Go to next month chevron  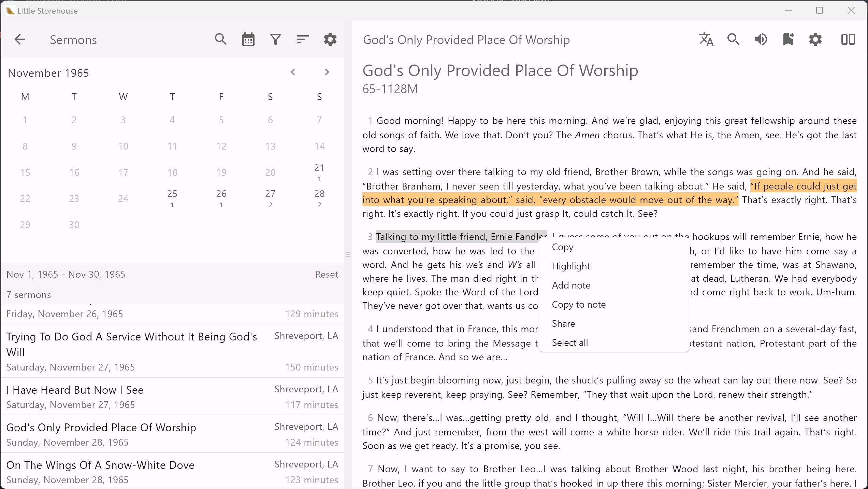point(327,72)
